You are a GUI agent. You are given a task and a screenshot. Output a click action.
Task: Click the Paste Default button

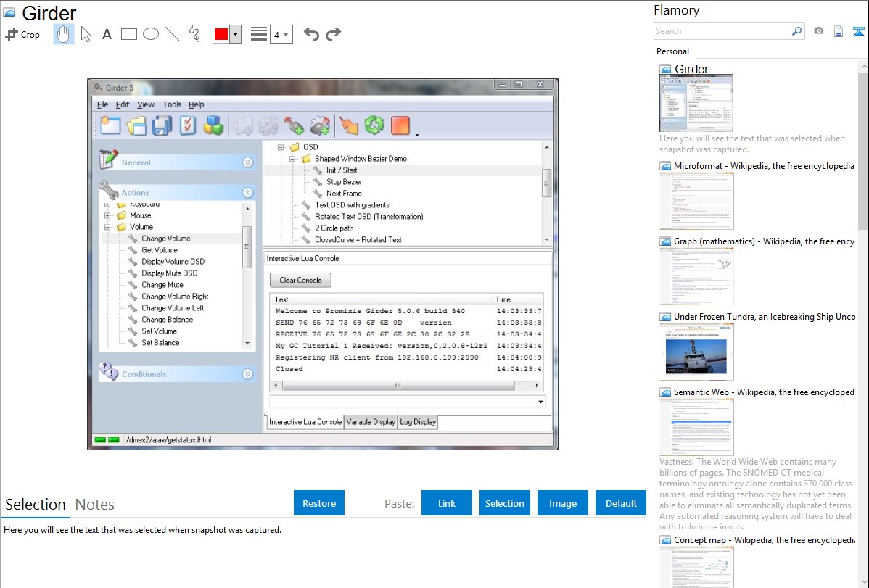pyautogui.click(x=621, y=503)
